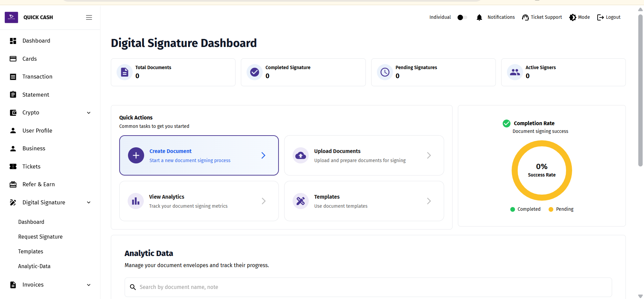Viewport: 644px width, 299px height.
Task: Click the cloud upload icon
Action: coord(301,155)
